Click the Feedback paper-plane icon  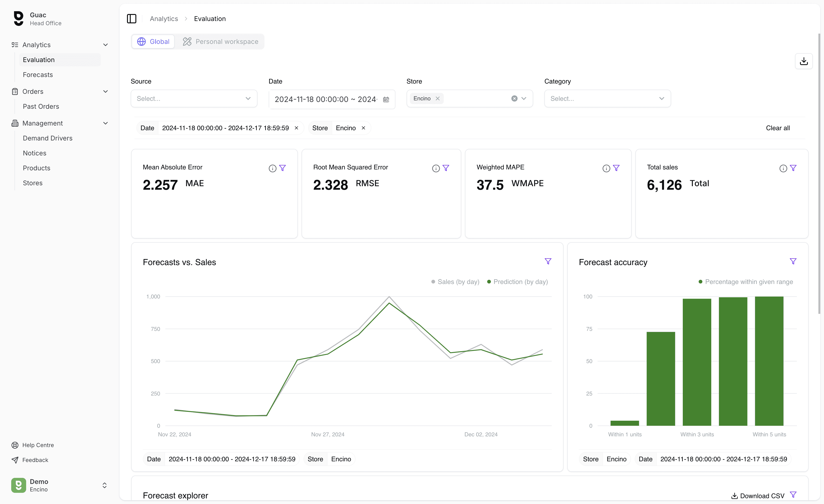[x=15, y=460]
